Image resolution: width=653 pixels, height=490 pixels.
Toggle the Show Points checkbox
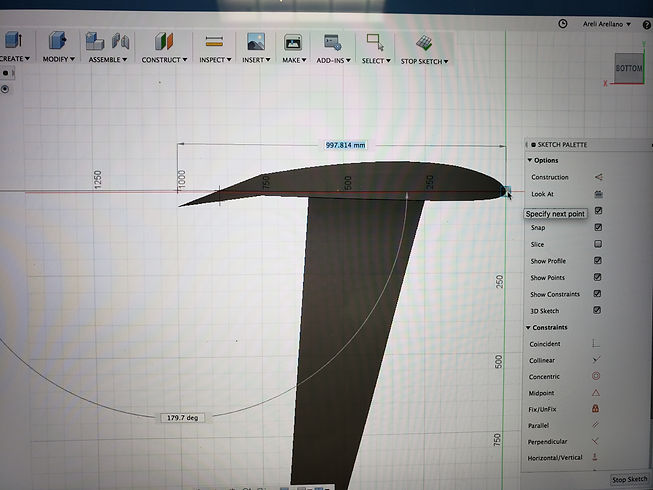coord(597,277)
